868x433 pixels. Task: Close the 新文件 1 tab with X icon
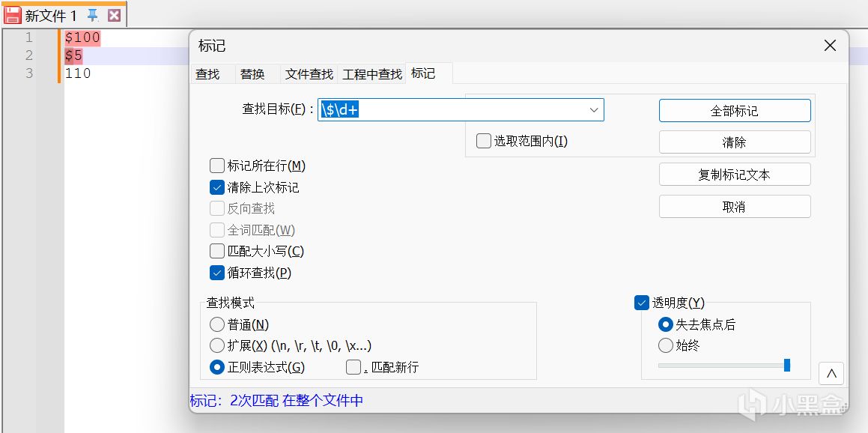coord(113,15)
